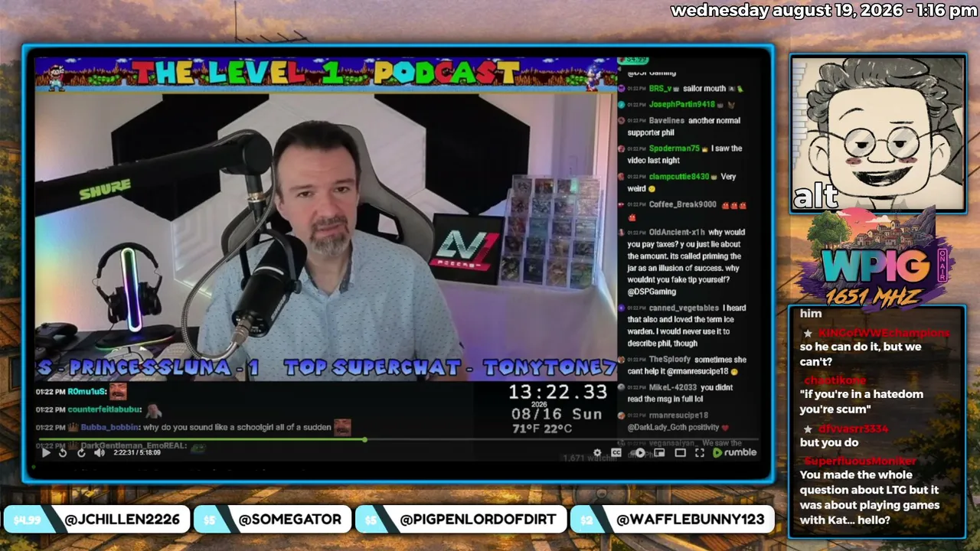Click the $5 @PIGPENLORDOFDIRT donation badge

click(x=461, y=520)
